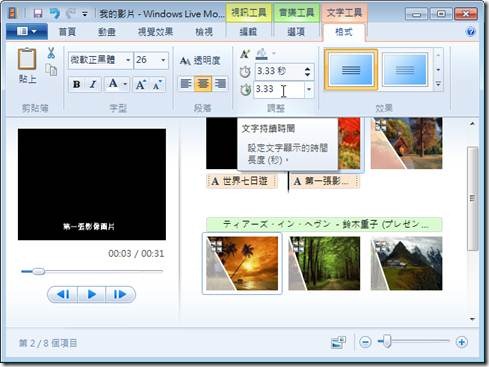Select the sunset palm tree thumbnail
The width and height of the screenshot is (489, 367).
click(242, 263)
